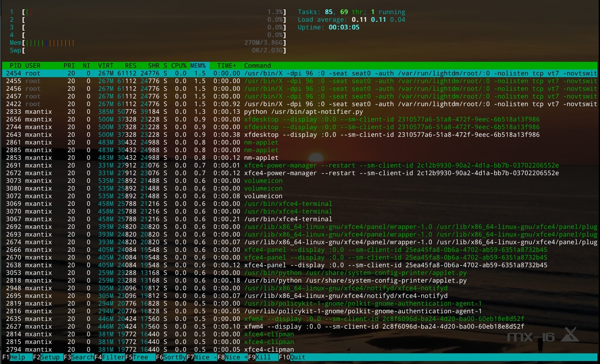Select xfwm4 thread with PID 2635
This screenshot has width=600, height=364.
click(x=300, y=319)
